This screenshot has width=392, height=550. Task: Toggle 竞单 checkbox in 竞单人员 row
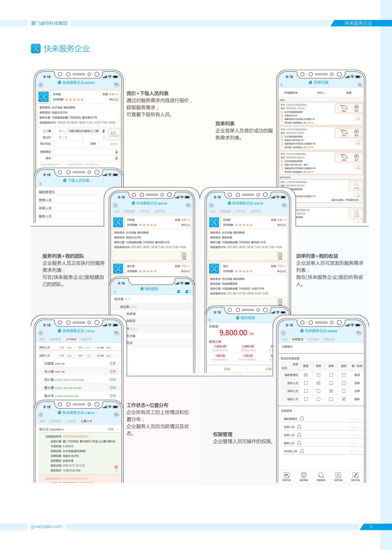[318, 383]
